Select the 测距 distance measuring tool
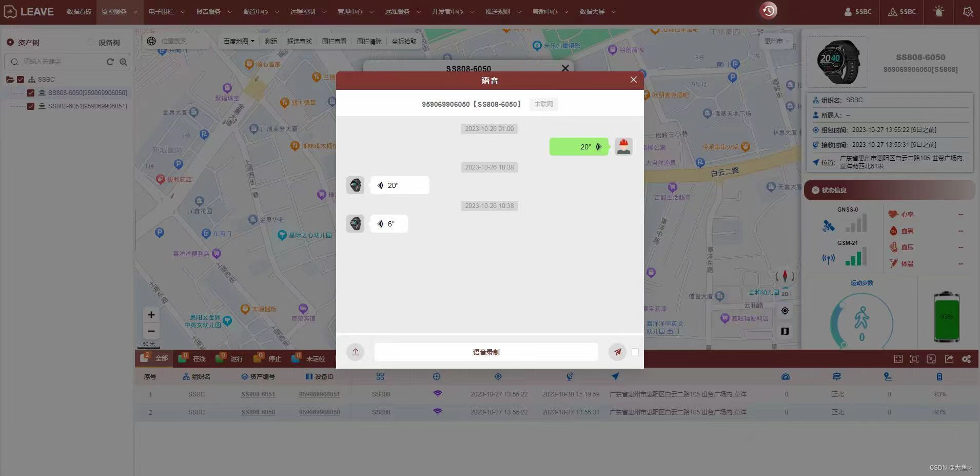980x476 pixels. 271,41
